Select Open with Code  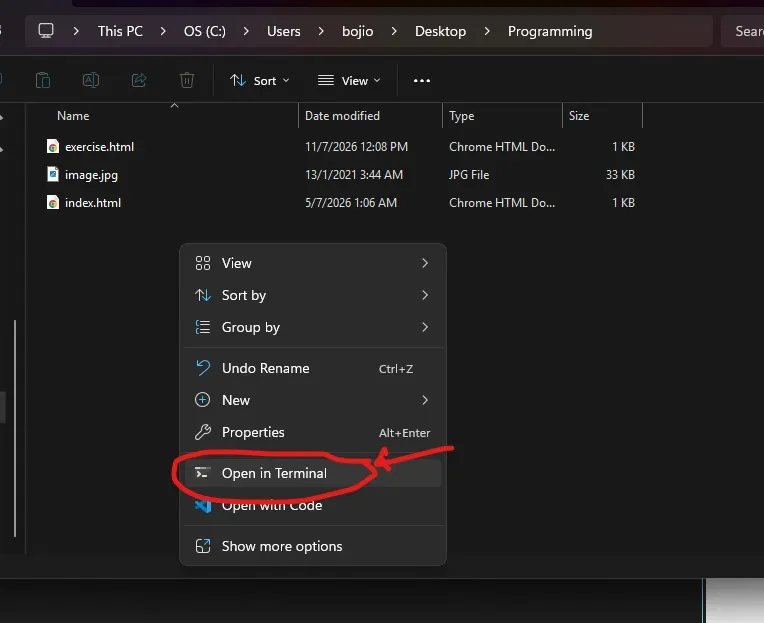[x=313, y=506]
